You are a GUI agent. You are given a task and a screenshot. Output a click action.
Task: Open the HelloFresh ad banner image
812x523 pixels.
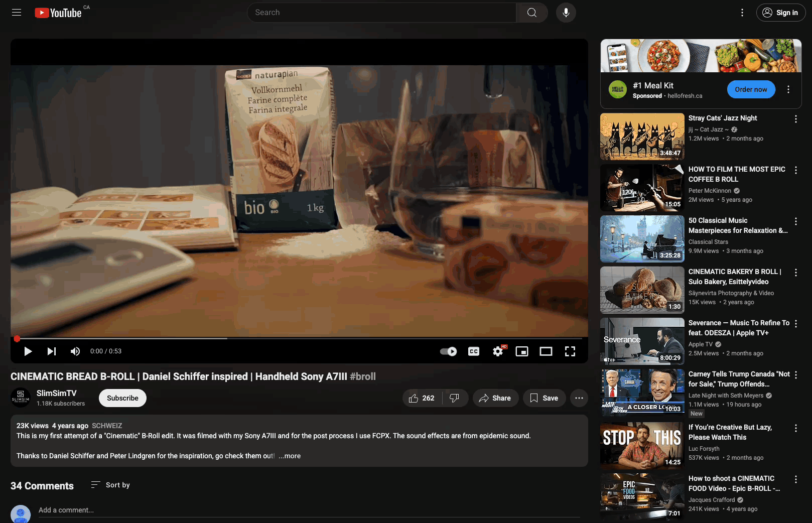click(701, 56)
